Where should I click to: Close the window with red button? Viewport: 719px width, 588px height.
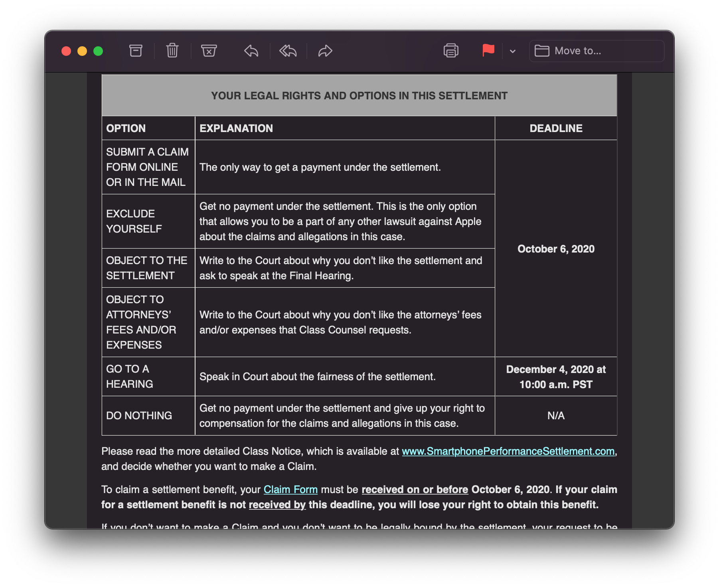coord(66,51)
